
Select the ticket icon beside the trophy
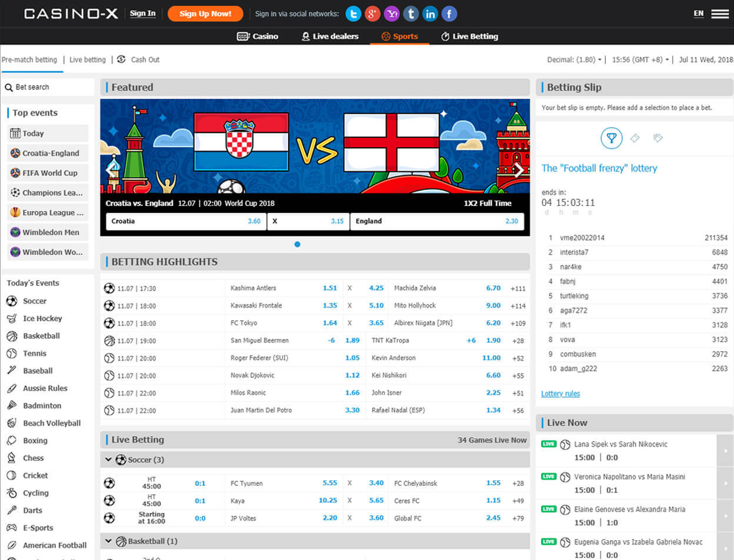pos(635,138)
